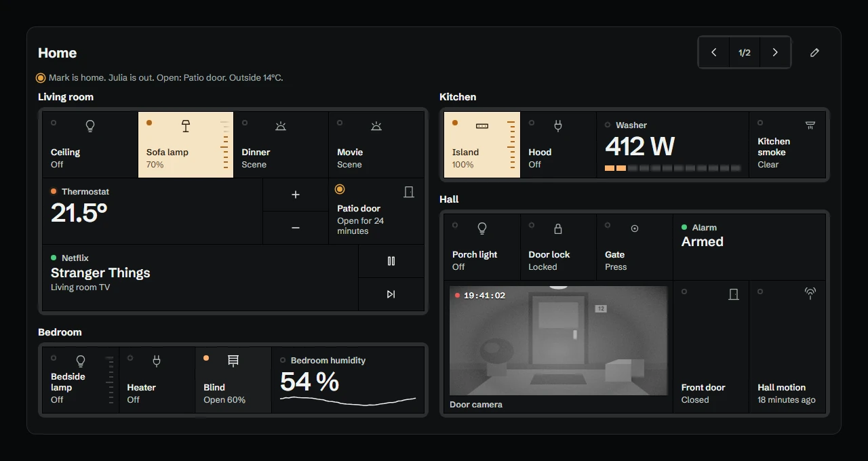Click the camera timestamp 19:41:02
Image resolution: width=868 pixels, height=461 pixels.
coord(484,296)
